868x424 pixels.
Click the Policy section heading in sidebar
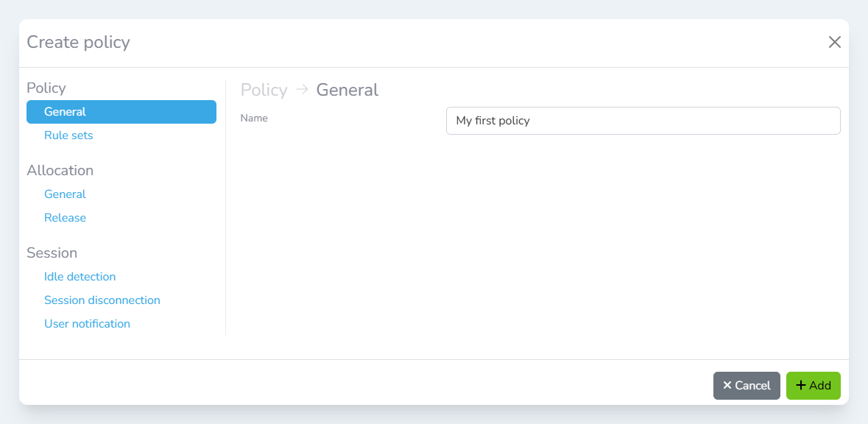pyautogui.click(x=46, y=88)
